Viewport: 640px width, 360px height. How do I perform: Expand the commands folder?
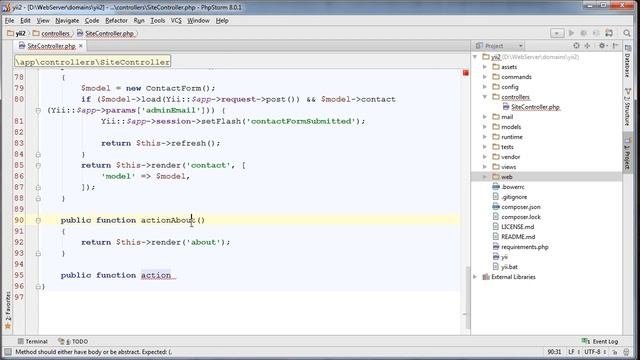[485, 77]
